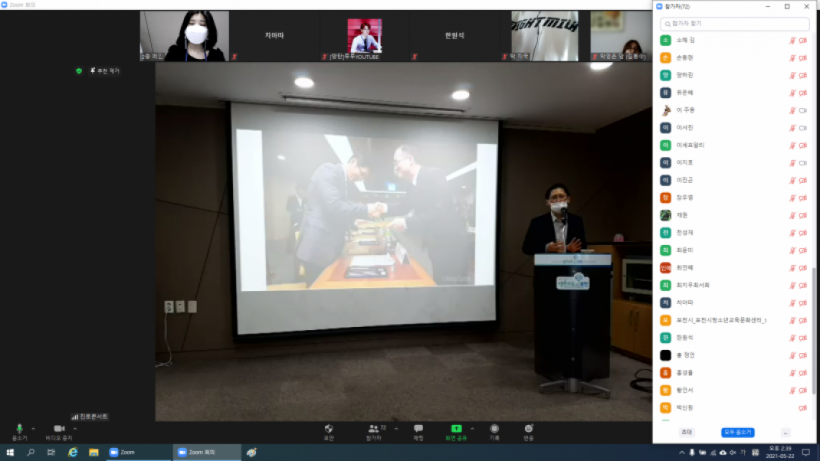
Task: Open the more options ellipsis button
Action: coord(786,432)
